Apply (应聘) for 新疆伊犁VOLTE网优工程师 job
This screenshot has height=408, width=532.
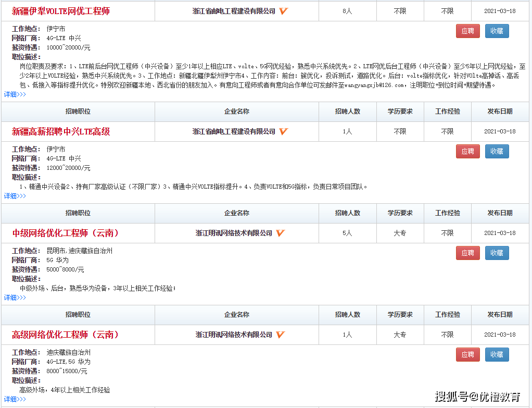[468, 31]
